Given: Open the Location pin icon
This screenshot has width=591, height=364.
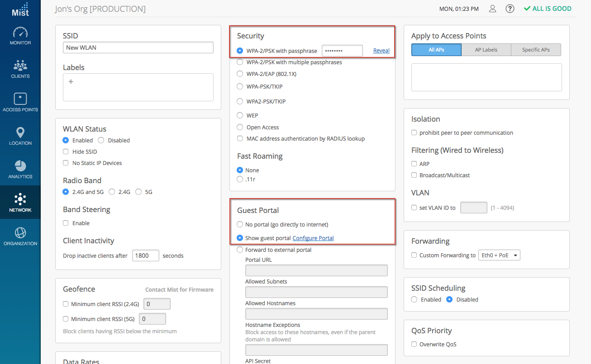Looking at the screenshot, I should [20, 133].
